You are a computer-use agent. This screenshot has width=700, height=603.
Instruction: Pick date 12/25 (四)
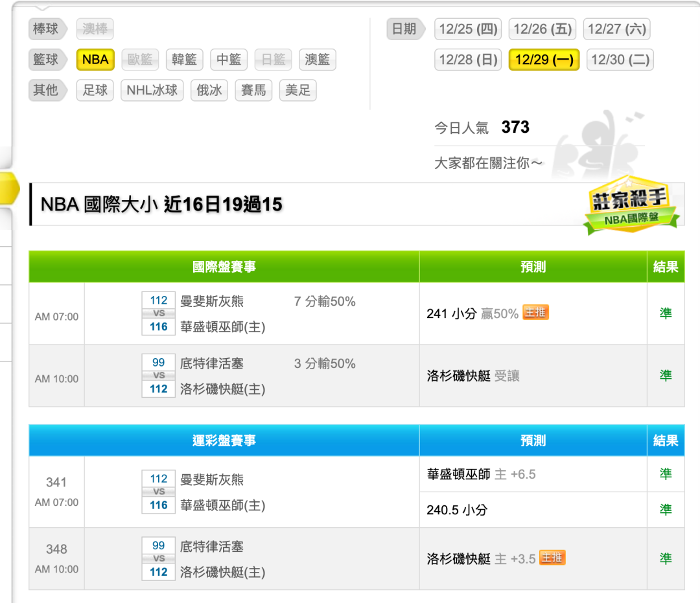coord(468,29)
